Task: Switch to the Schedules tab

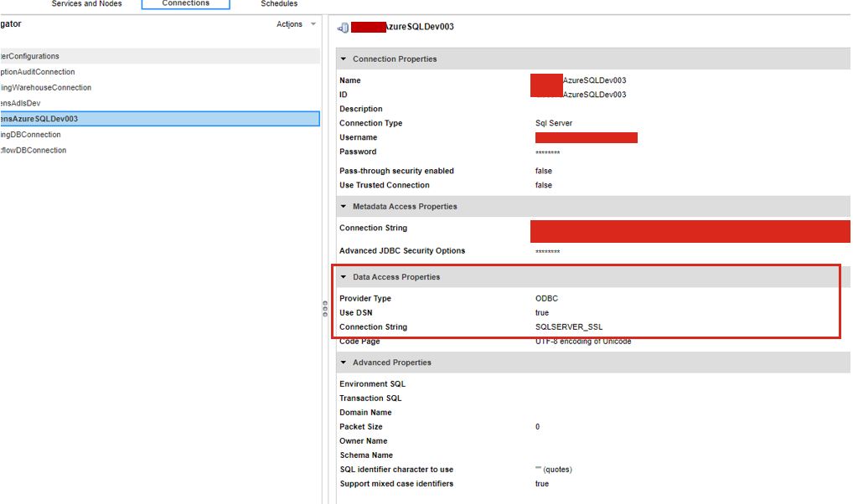Action: pos(279,4)
